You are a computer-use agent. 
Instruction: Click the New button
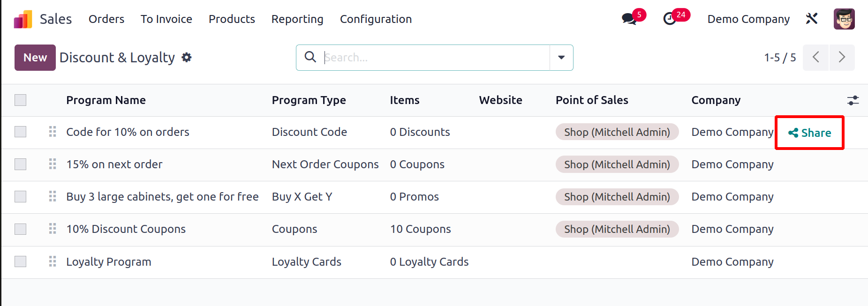35,58
